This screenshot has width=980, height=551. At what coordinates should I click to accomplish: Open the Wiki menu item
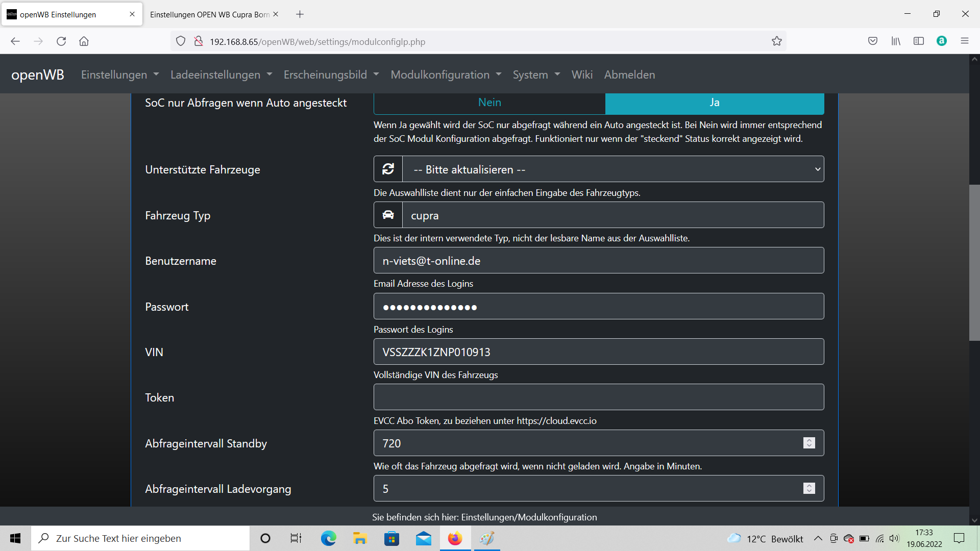tap(582, 74)
